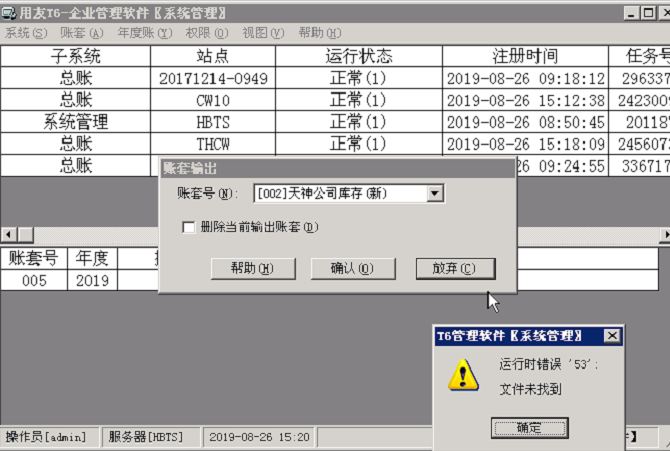Click the 放弃(C) button to cancel

coord(455,268)
